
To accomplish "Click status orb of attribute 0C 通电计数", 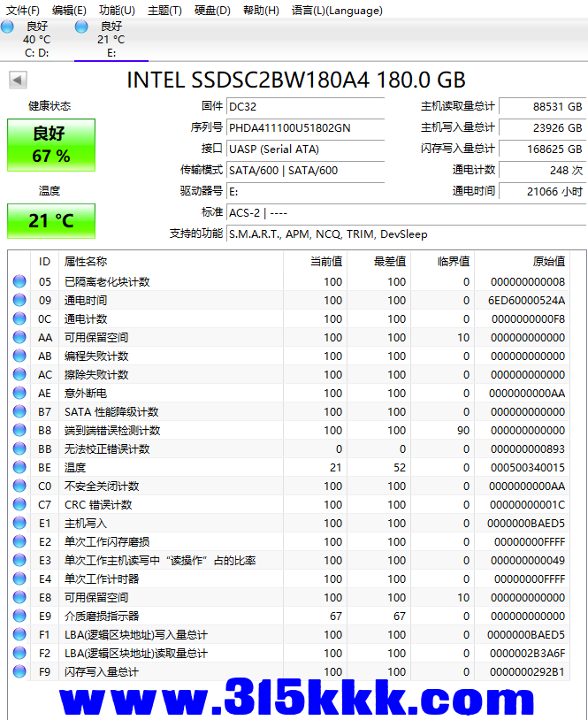I will (x=19, y=318).
